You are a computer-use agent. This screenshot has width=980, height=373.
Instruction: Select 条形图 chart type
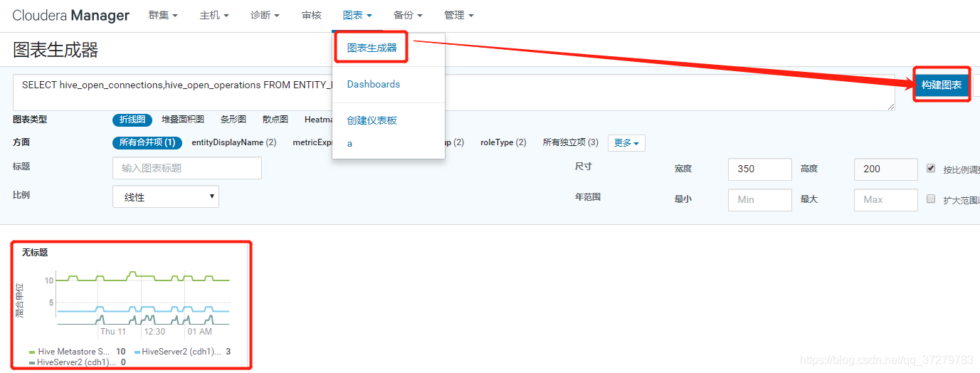(233, 120)
